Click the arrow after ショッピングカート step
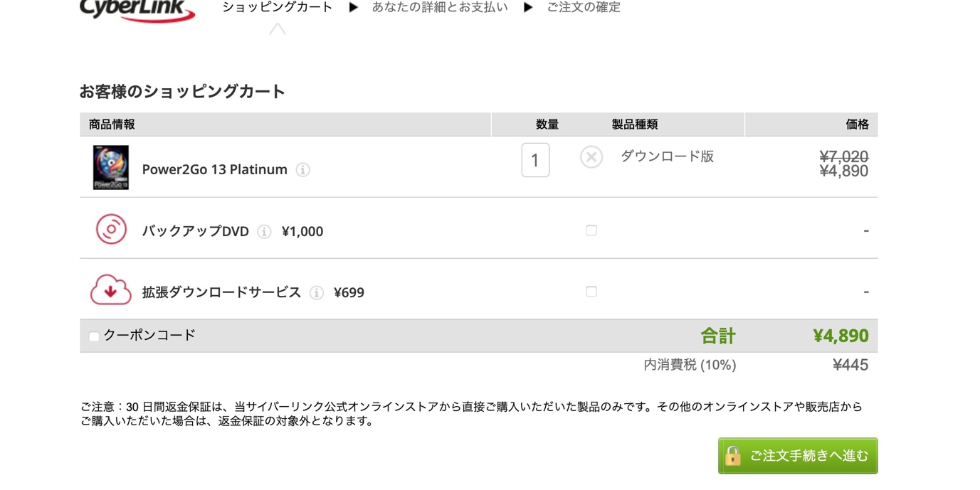The height and width of the screenshot is (490, 980). click(x=353, y=7)
